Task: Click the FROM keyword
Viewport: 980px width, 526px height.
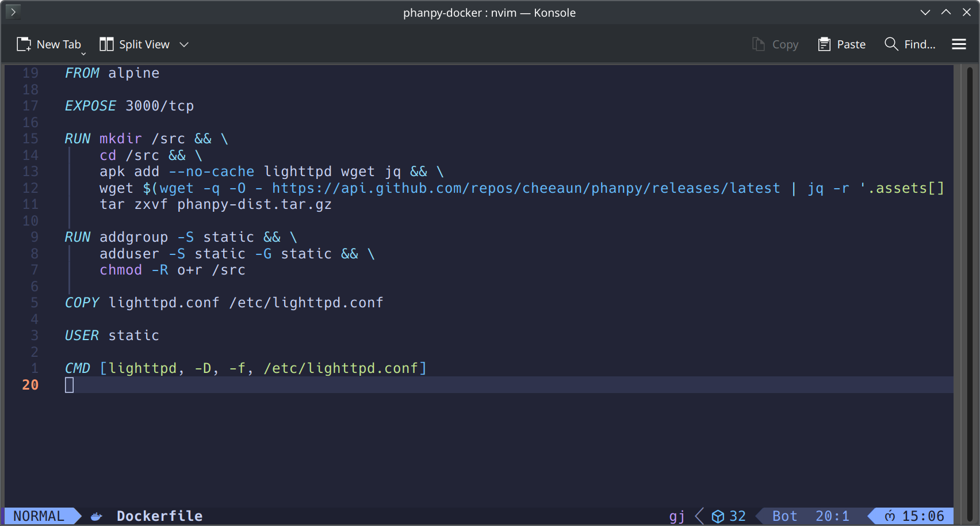Action: [x=82, y=73]
